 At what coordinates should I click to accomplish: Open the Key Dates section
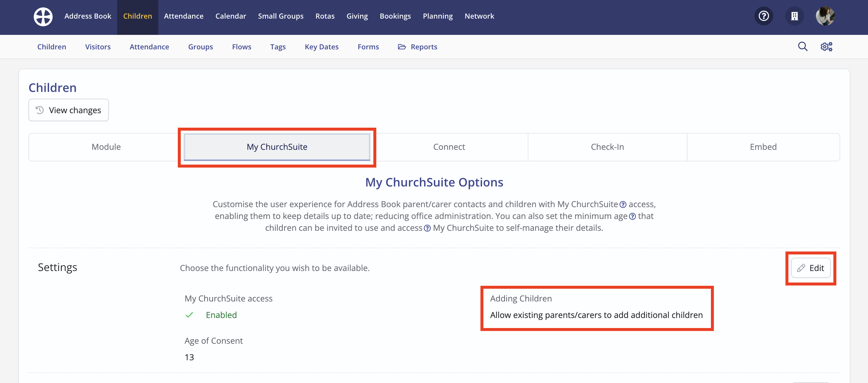pos(322,47)
